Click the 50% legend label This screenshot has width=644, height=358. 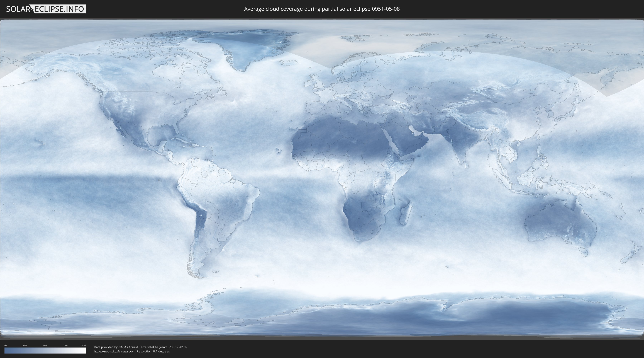45,345
